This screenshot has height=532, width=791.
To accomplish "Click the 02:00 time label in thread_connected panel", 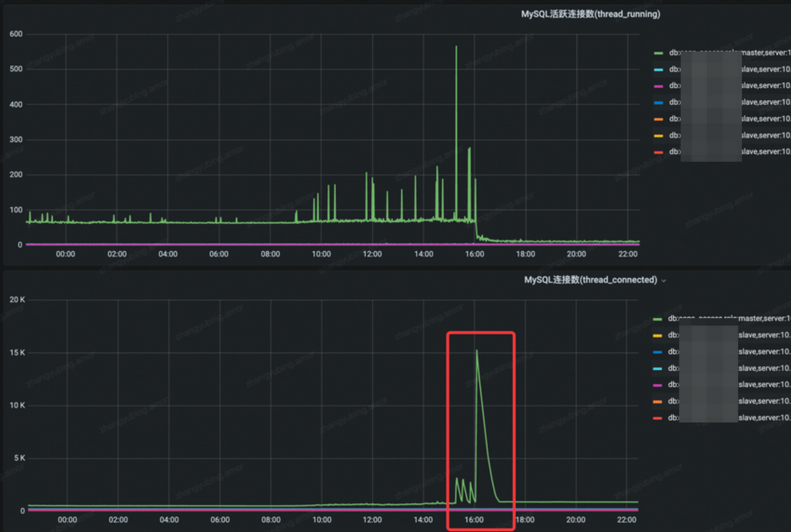I will click(118, 520).
